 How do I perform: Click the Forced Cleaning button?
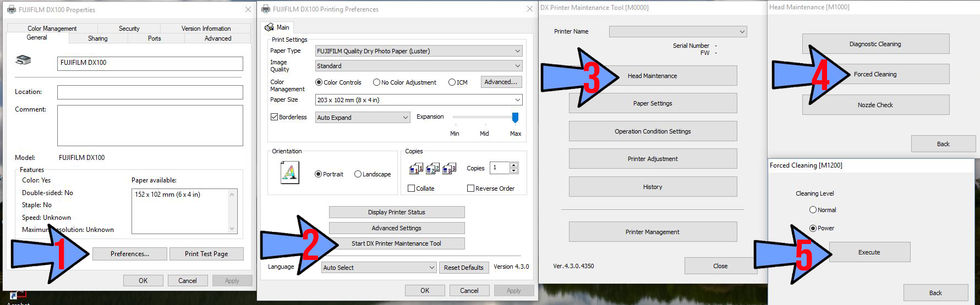pos(875,74)
